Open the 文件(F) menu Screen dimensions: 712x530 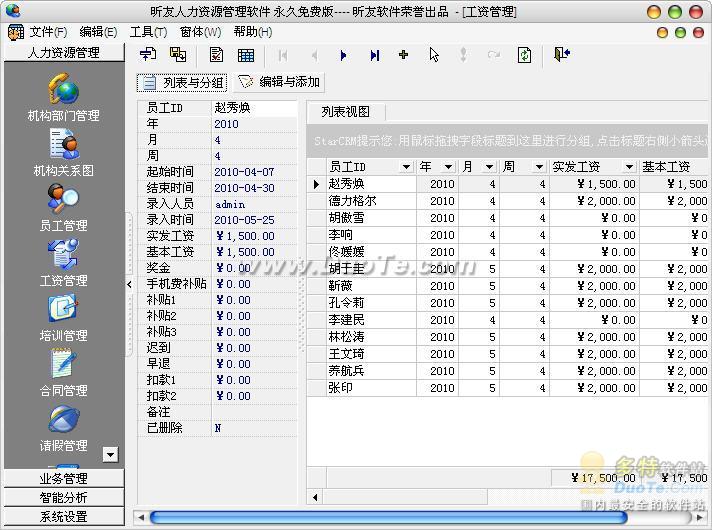pos(48,32)
